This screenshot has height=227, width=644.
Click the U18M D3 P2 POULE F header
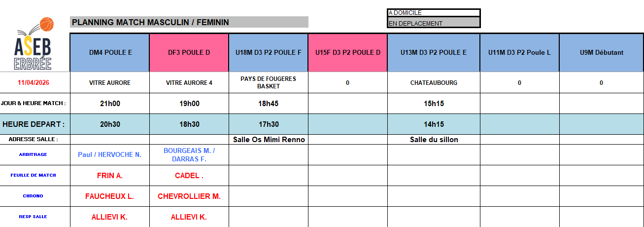268,52
